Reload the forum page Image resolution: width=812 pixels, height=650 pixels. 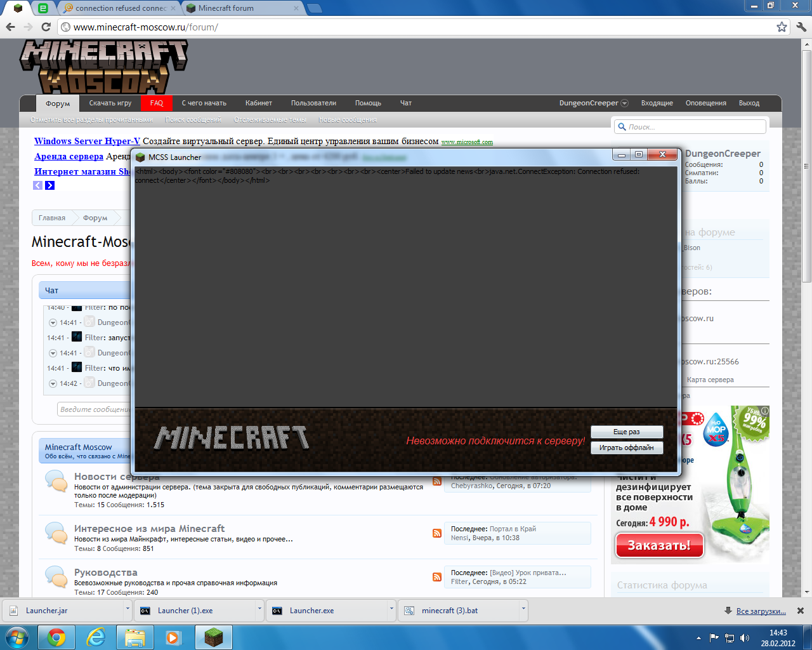[x=46, y=27]
